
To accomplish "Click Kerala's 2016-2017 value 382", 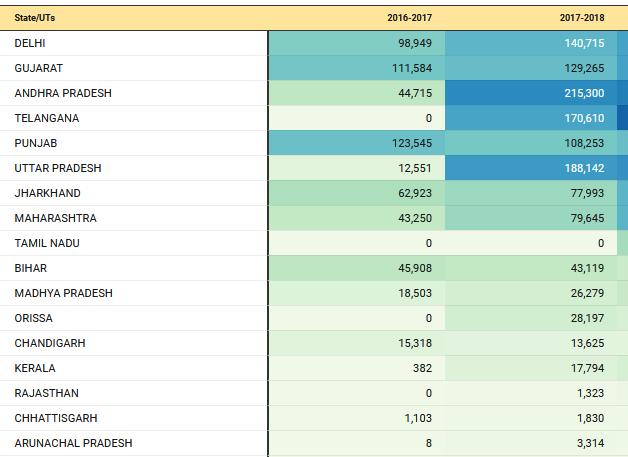I will click(x=423, y=368).
